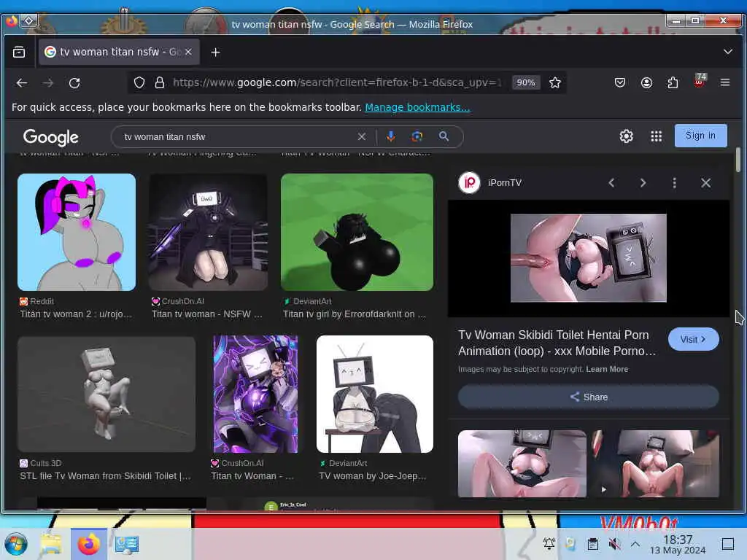Open preview panel three-dot more options
The height and width of the screenshot is (560, 747).
pos(674,183)
